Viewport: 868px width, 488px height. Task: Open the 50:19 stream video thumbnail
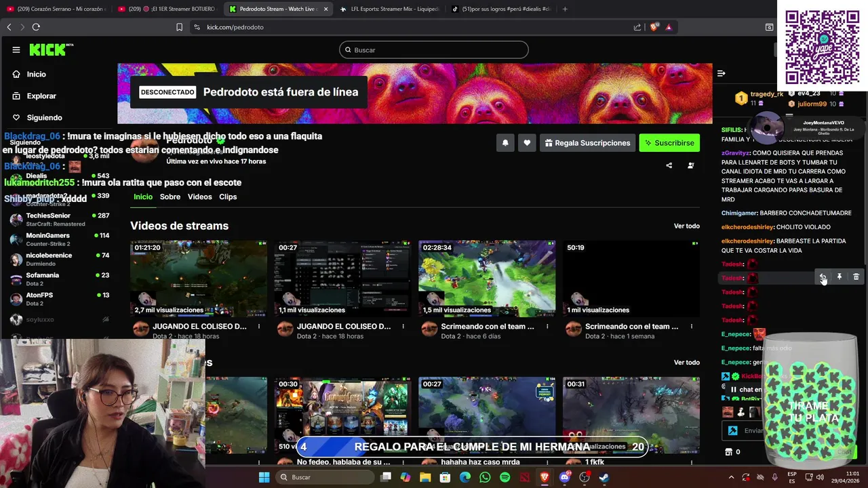click(631, 279)
